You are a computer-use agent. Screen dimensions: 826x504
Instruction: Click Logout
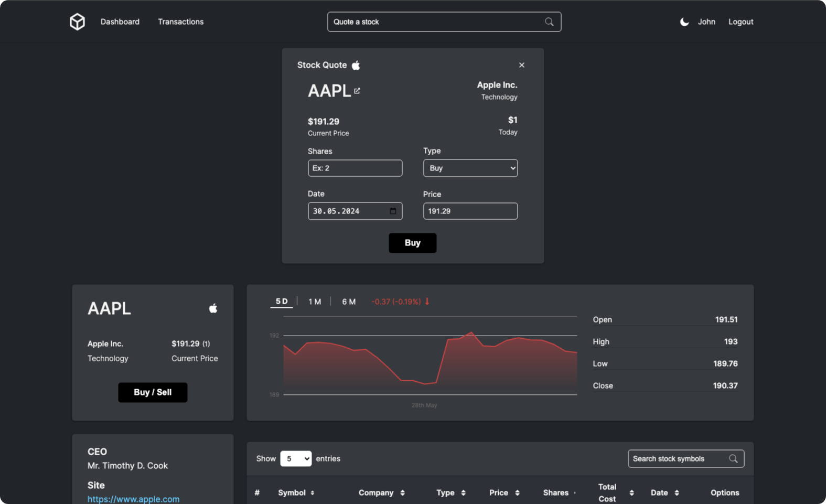741,22
